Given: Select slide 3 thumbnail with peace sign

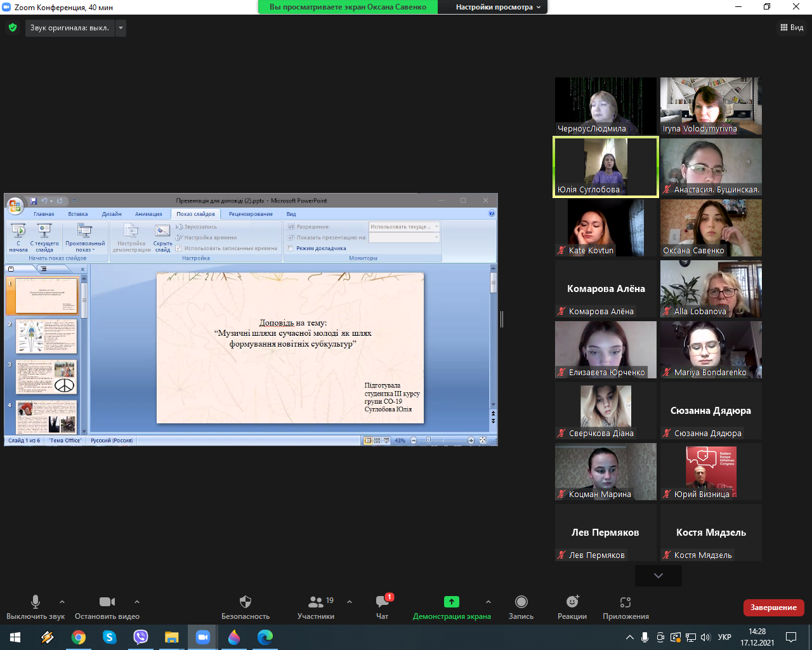Looking at the screenshot, I should [x=46, y=377].
